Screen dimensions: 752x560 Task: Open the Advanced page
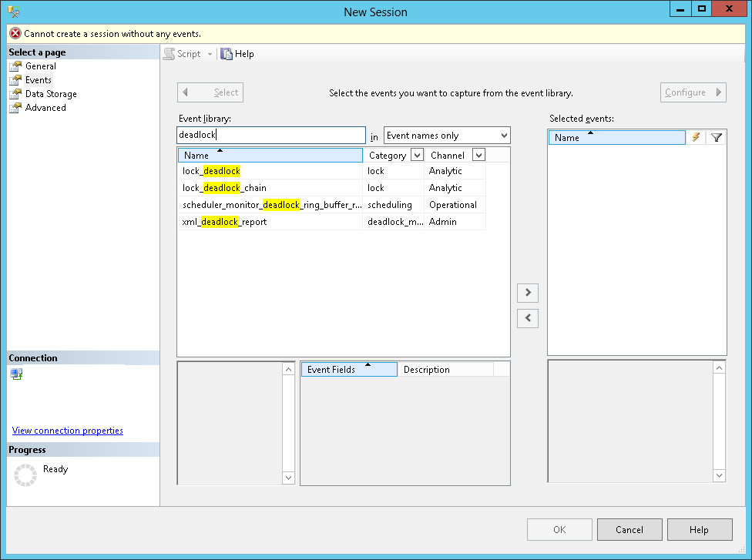tap(45, 108)
